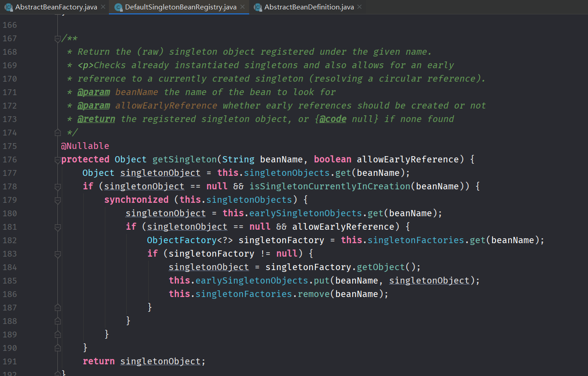Viewport: 588px width, 376px height.
Task: Click the fold end marker at line 174
Action: 57,132
